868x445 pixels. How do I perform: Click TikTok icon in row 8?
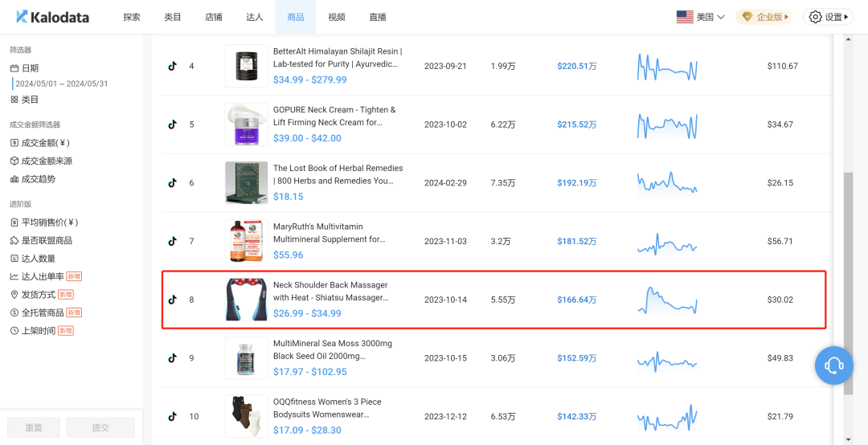click(172, 300)
